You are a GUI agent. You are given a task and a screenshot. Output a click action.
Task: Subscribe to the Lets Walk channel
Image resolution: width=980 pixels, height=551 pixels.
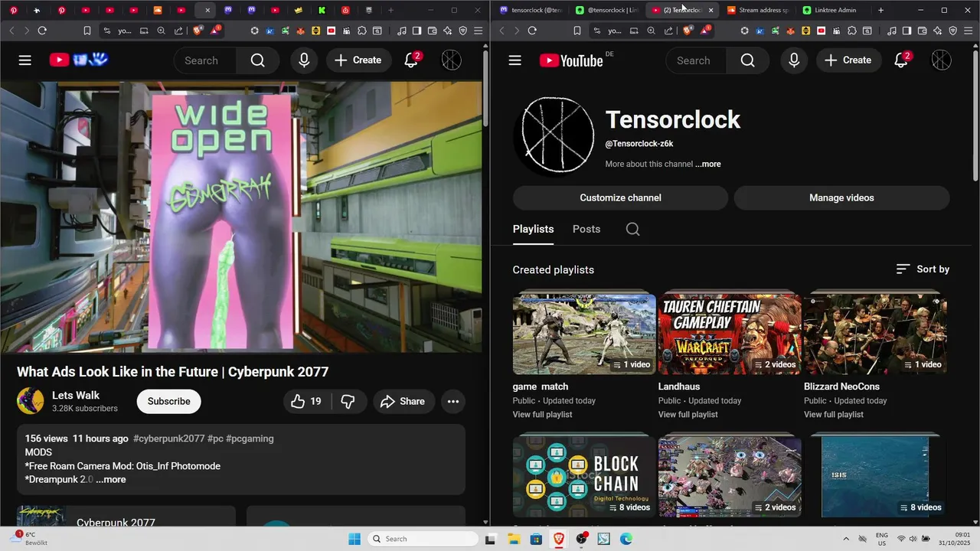[168, 401]
